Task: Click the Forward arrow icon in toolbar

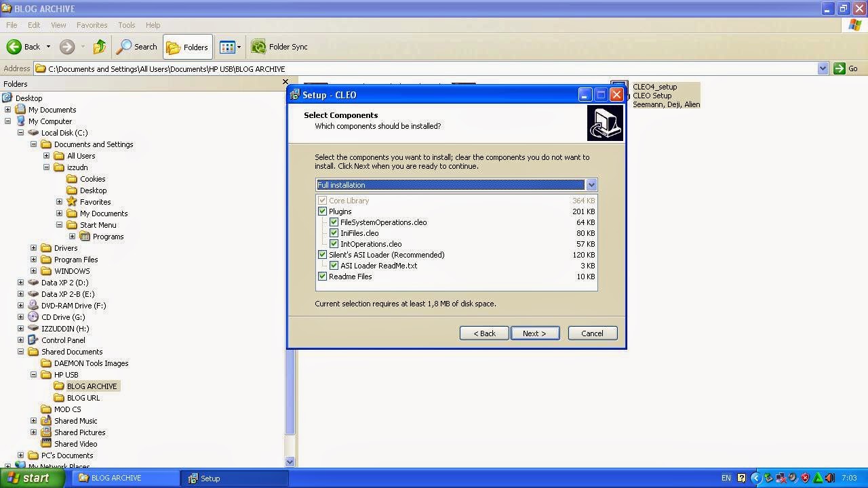Action: (66, 47)
